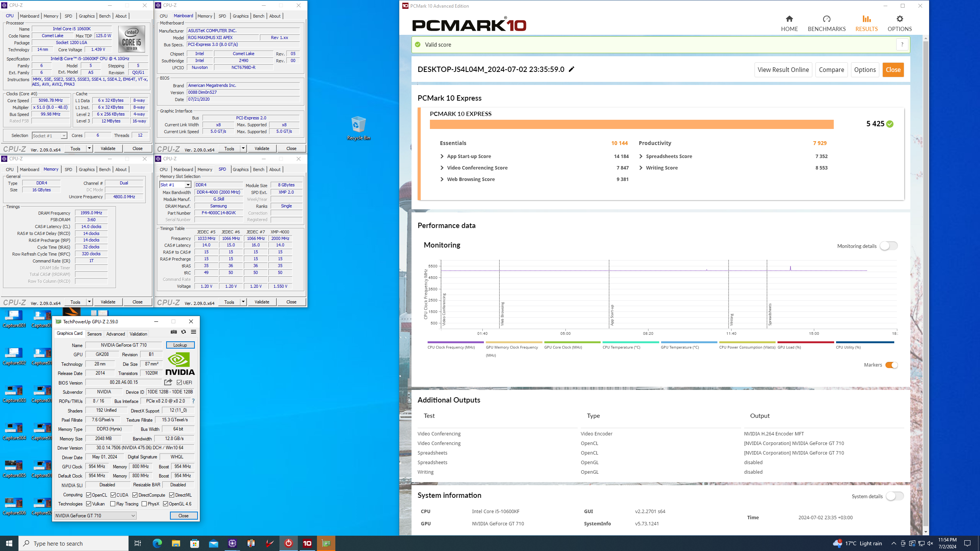Toggle System details switch
Image resolution: width=980 pixels, height=551 pixels.
pyautogui.click(x=895, y=496)
